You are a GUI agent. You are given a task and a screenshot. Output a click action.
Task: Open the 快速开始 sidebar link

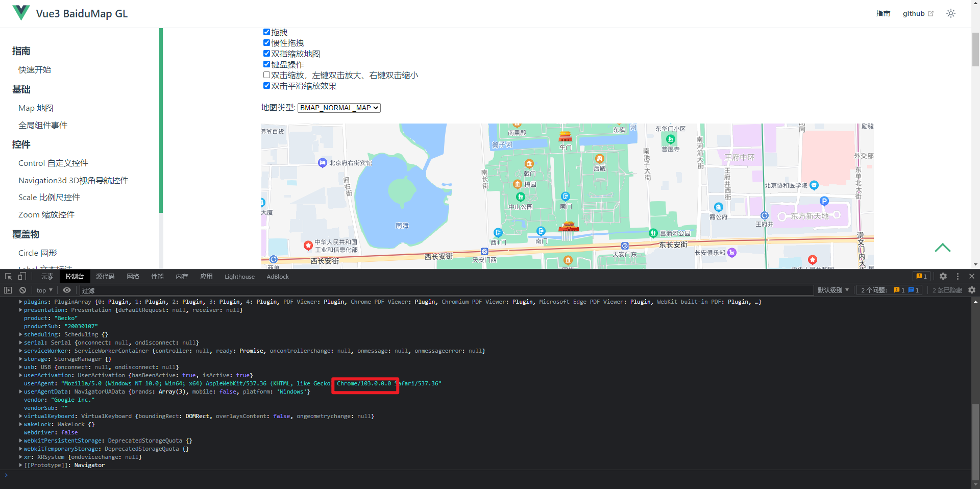[x=35, y=69]
